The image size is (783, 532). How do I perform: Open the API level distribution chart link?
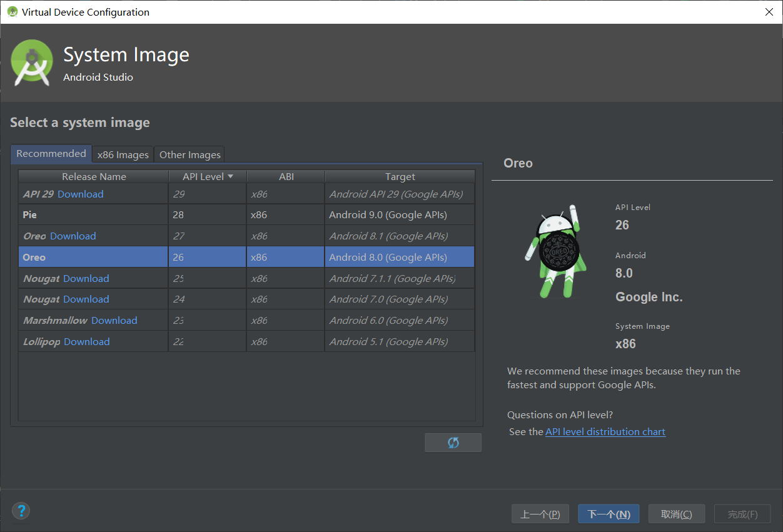(x=605, y=431)
